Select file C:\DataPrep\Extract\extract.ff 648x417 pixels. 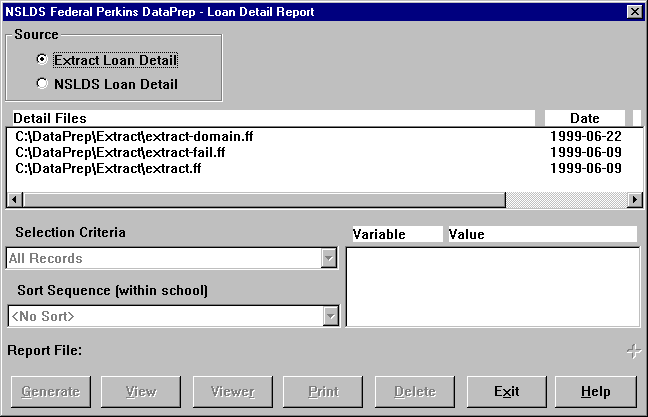pyautogui.click(x=108, y=168)
